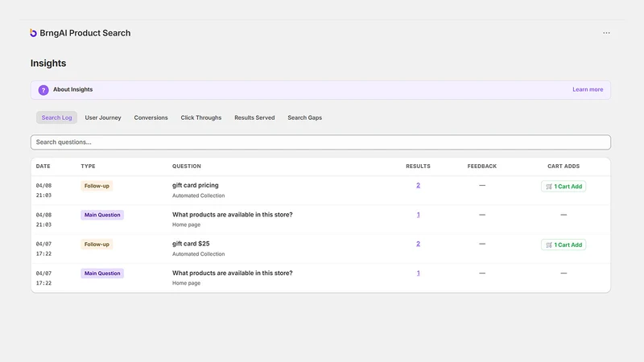The image size is (644, 362).
Task: Click 1 Cart Add badge for gift card pricing
Action: (563, 187)
